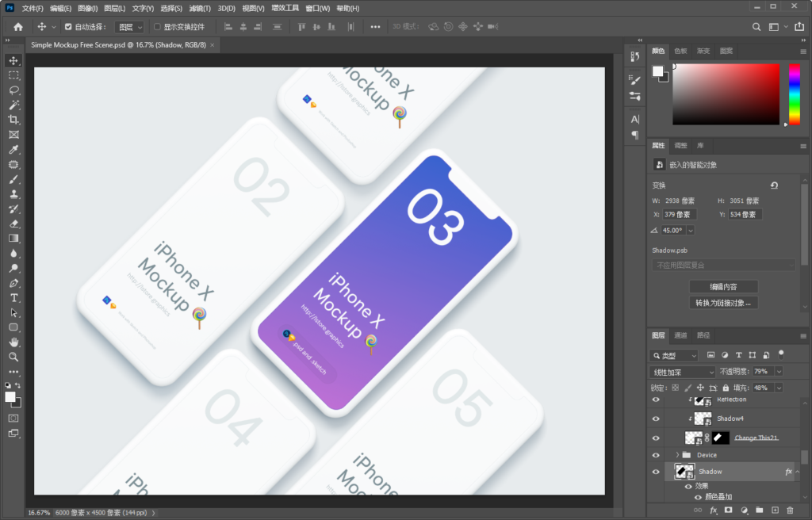This screenshot has height=520, width=812.
Task: Select the Crop tool
Action: point(13,120)
